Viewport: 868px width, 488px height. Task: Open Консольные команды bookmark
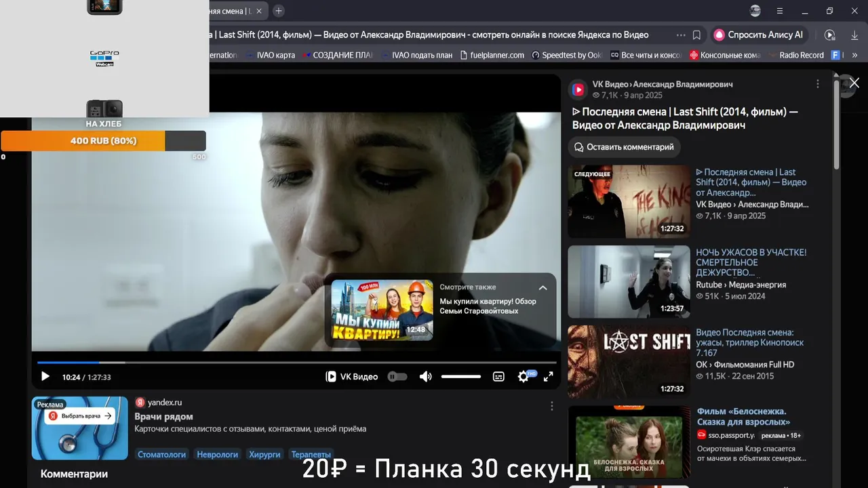click(x=725, y=55)
